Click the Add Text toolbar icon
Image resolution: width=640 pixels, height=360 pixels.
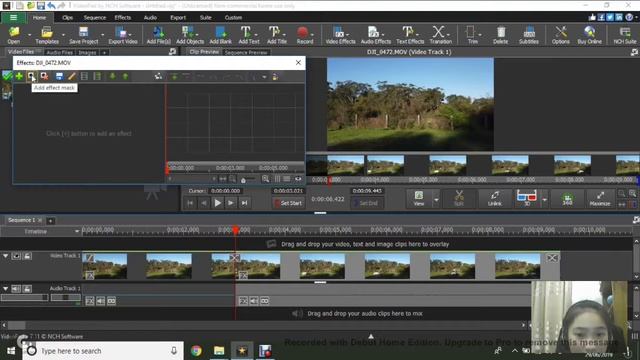tap(249, 35)
